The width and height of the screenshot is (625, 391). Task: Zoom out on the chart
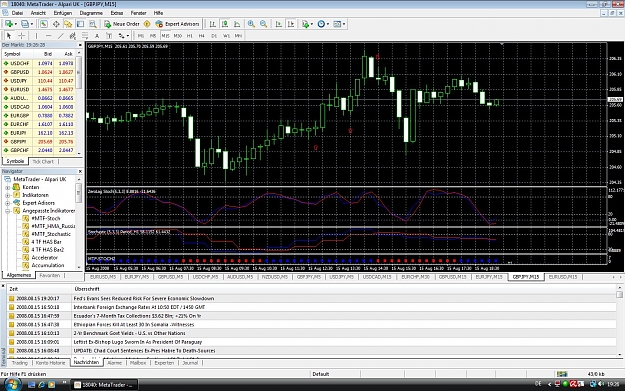(263, 24)
